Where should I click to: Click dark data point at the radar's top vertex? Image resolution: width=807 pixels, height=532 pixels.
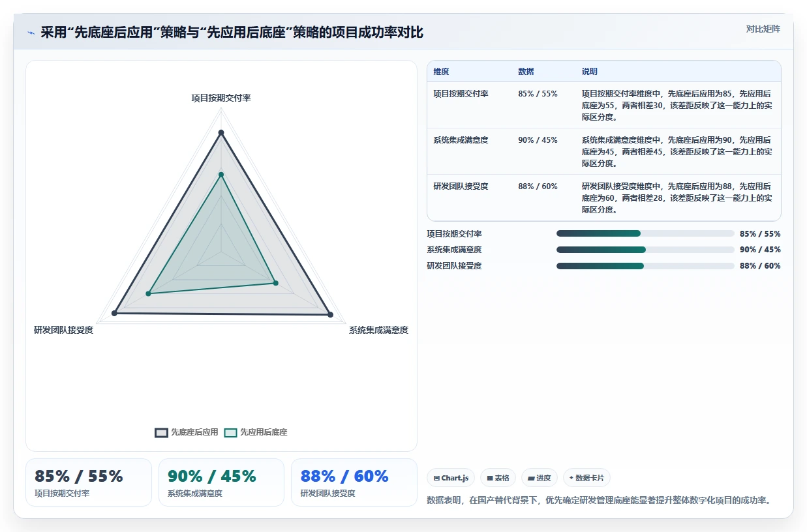pos(221,133)
